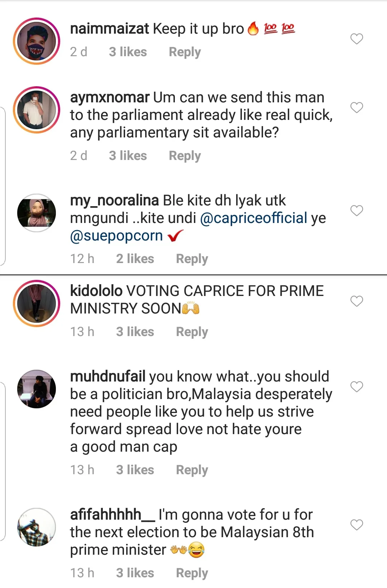Like my_nooralina's comment using heart icon
The width and height of the screenshot is (387, 588).
click(357, 210)
